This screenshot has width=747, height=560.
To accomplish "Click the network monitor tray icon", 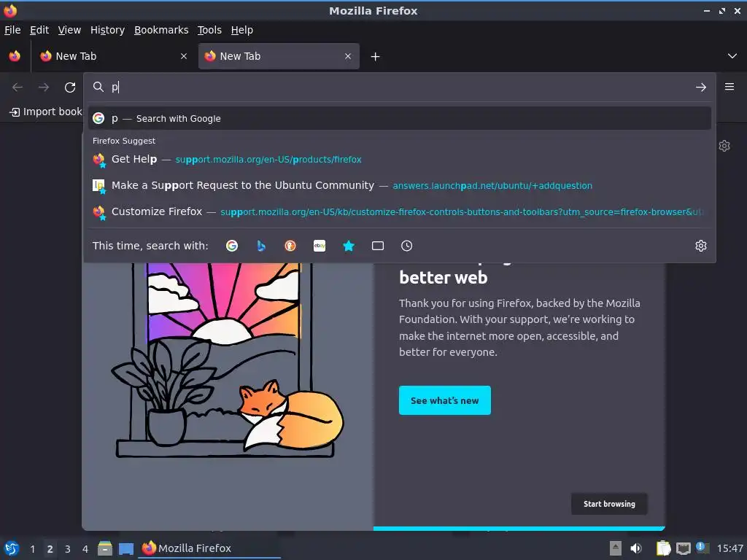I will (x=683, y=549).
